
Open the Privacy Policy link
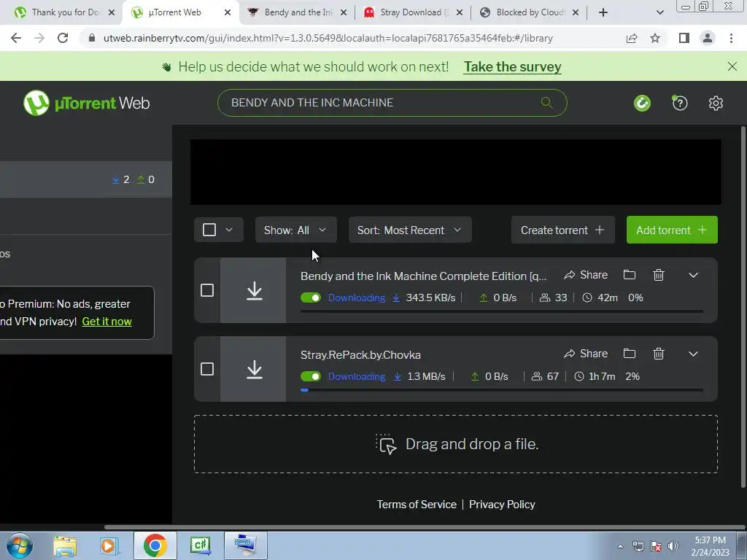[502, 505]
